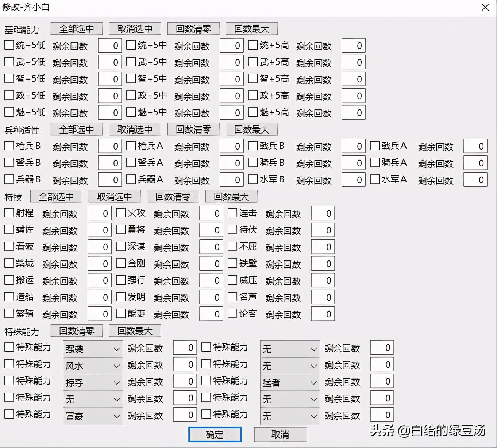
Task: Enable the 水军B checkbox
Action: click(x=252, y=179)
